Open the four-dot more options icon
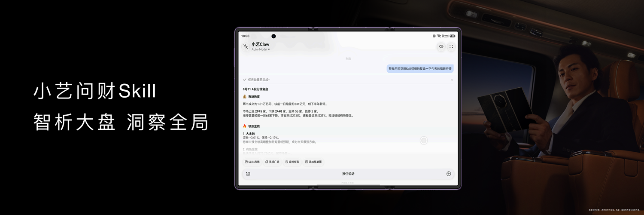Viewport: 644px width, 215px height. [x=451, y=46]
